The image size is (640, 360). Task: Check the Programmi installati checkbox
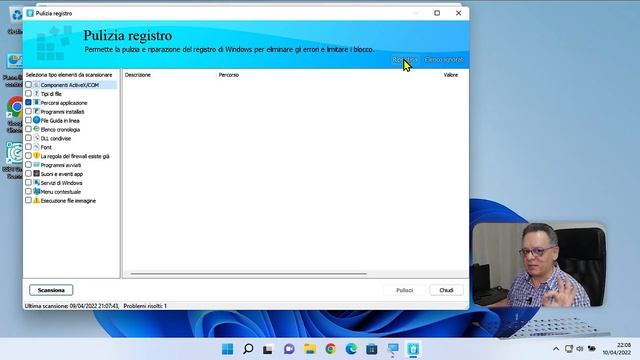click(28, 111)
